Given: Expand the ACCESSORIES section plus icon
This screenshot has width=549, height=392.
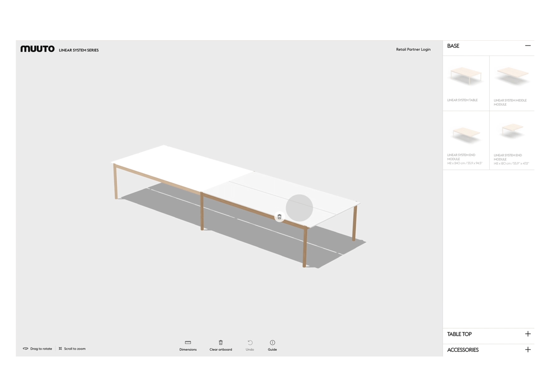Looking at the screenshot, I should coord(528,350).
